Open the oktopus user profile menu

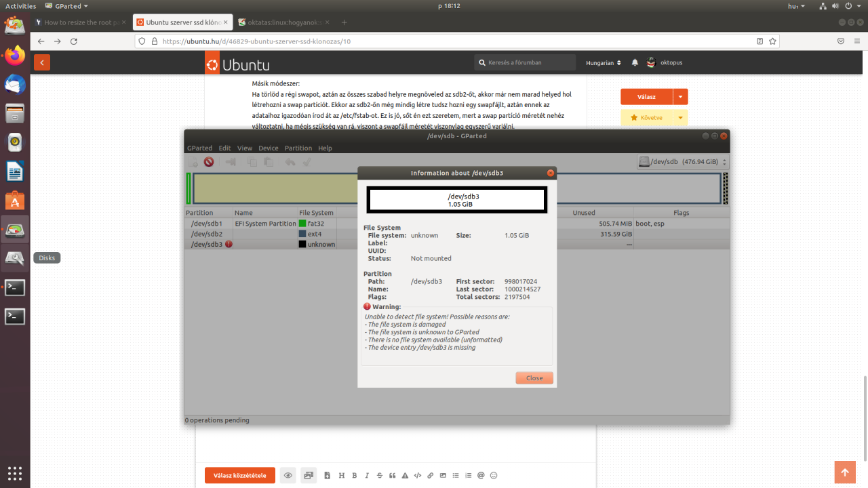coord(664,62)
